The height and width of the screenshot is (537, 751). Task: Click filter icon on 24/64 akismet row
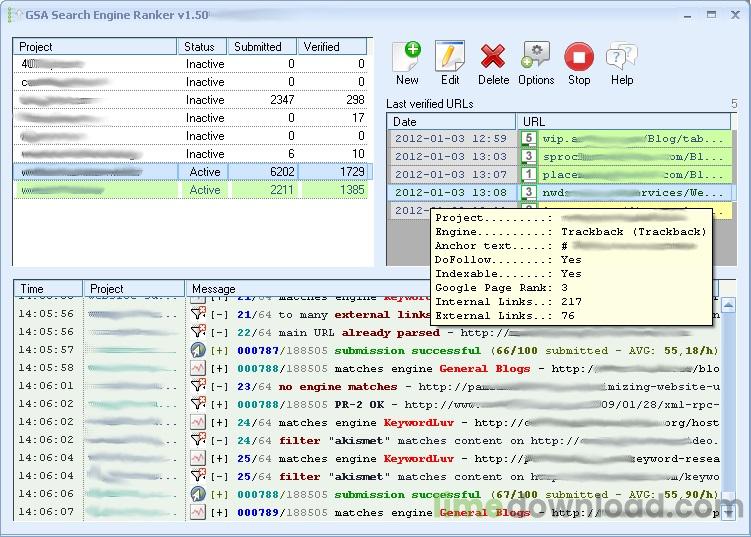198,440
